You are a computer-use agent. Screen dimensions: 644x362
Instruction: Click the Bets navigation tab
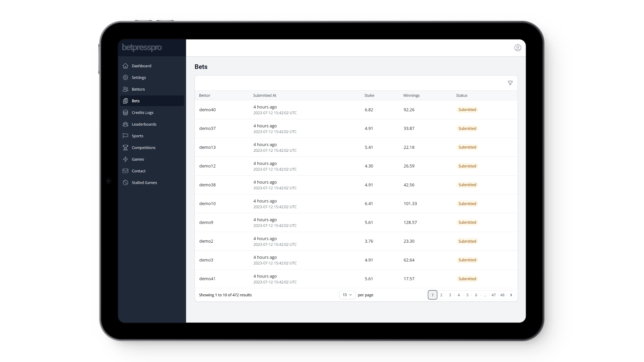[135, 101]
